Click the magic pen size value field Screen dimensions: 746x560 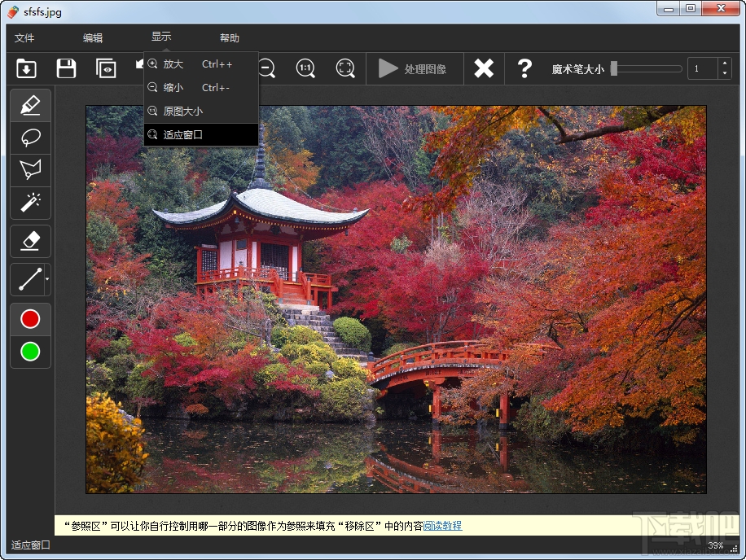click(702, 68)
